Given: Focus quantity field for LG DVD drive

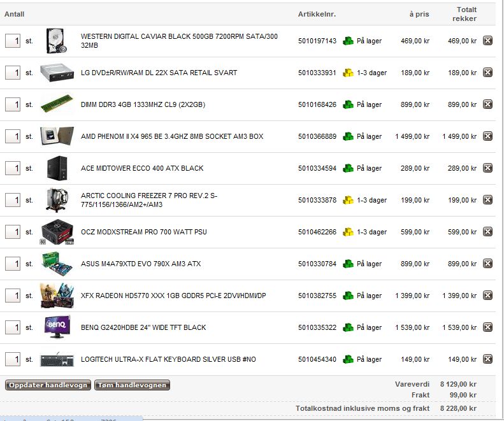Looking at the screenshot, I should 13,73.
